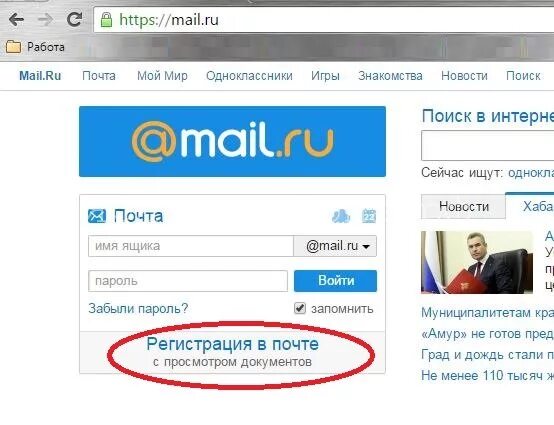Switch to the Новости tab
The image size is (554, 425).
(464, 206)
